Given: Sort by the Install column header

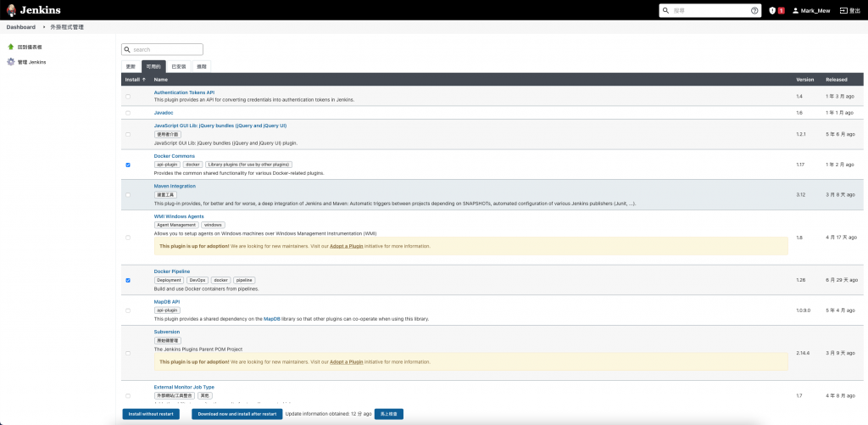Looking at the screenshot, I should [x=135, y=79].
